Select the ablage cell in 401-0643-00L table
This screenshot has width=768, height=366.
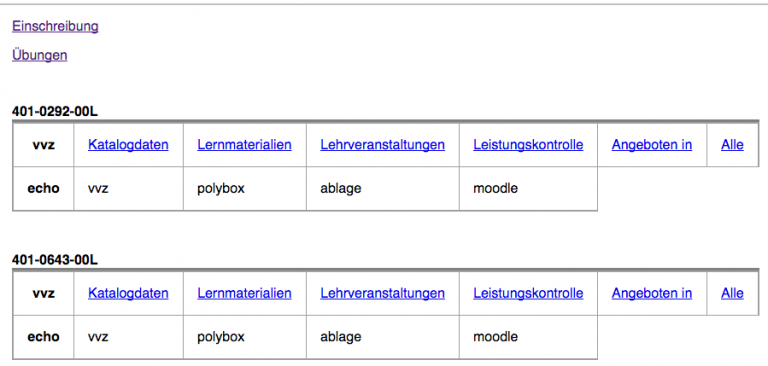[383, 337]
